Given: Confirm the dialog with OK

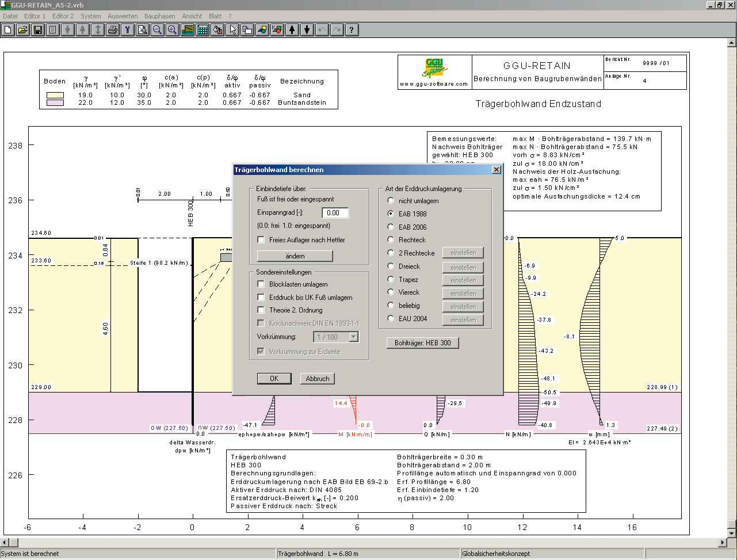Looking at the screenshot, I should 274,378.
